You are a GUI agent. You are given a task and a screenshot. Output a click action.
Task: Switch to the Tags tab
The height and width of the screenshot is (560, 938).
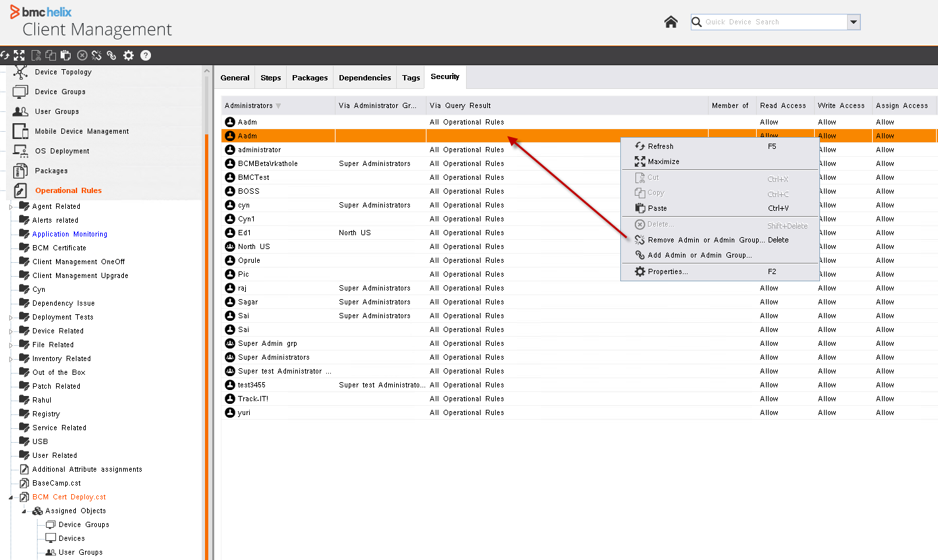click(411, 78)
